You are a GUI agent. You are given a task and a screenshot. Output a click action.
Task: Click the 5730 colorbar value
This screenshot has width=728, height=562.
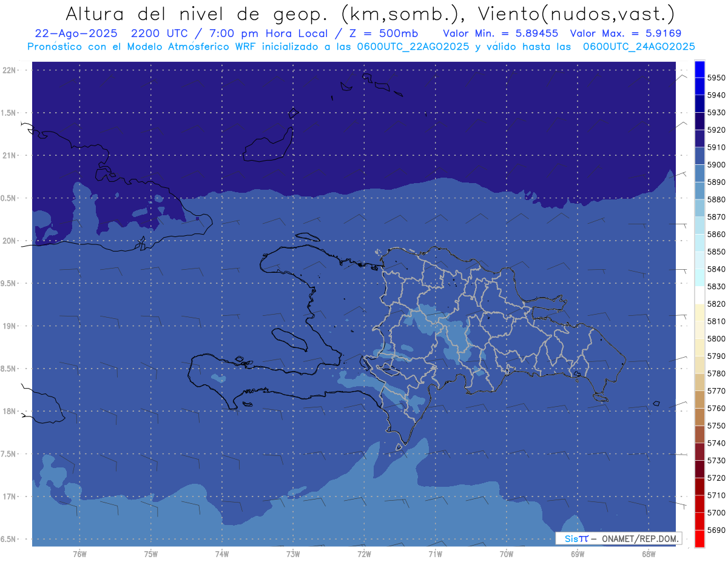coord(717,461)
